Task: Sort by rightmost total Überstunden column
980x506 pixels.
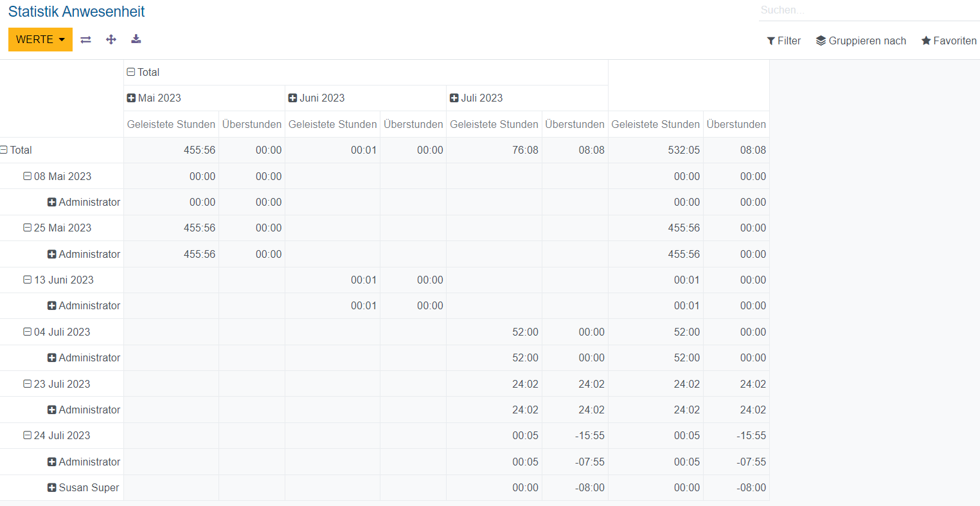Action: pos(736,125)
